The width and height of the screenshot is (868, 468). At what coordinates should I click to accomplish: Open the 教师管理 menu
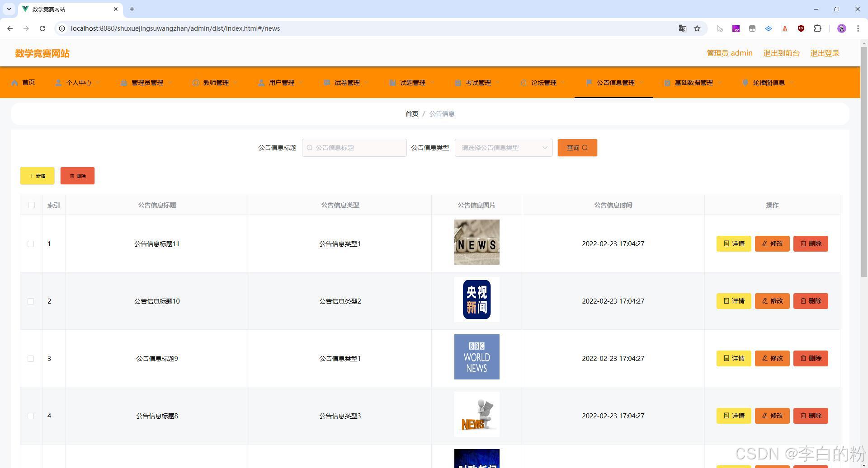coord(215,83)
